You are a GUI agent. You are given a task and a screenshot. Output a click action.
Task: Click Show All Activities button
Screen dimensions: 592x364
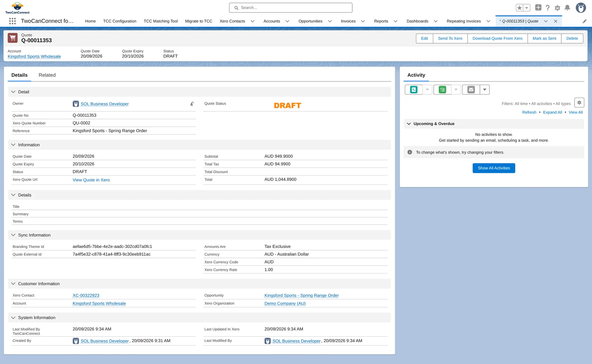click(x=494, y=168)
